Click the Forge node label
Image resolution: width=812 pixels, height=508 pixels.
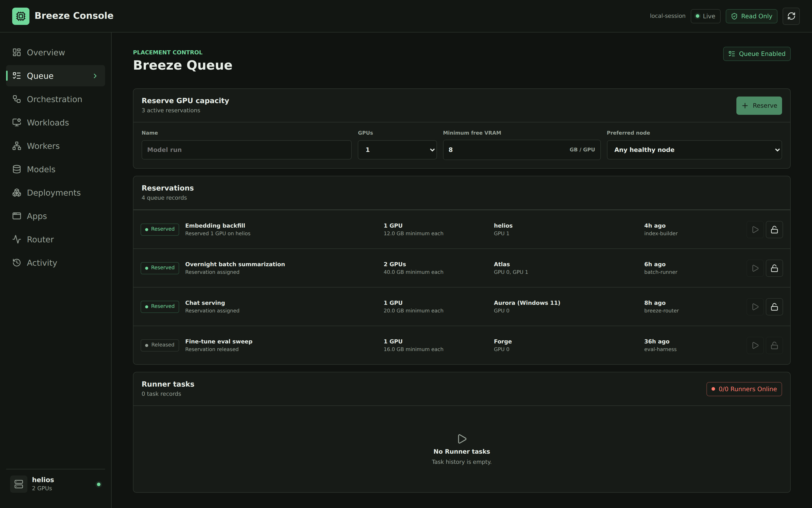(503, 342)
